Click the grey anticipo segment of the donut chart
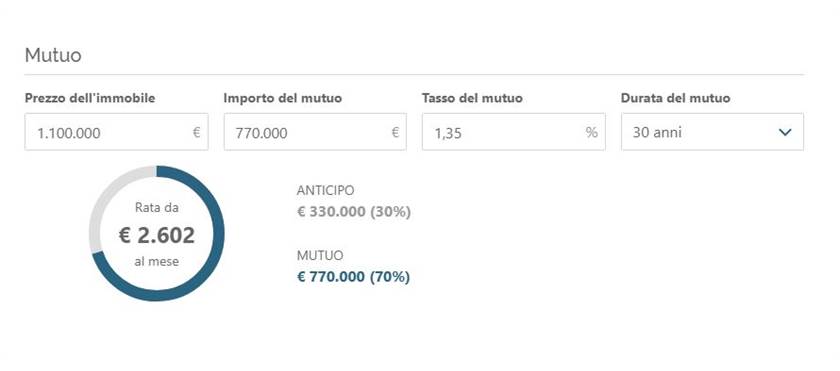The image size is (840, 371). 105,198
